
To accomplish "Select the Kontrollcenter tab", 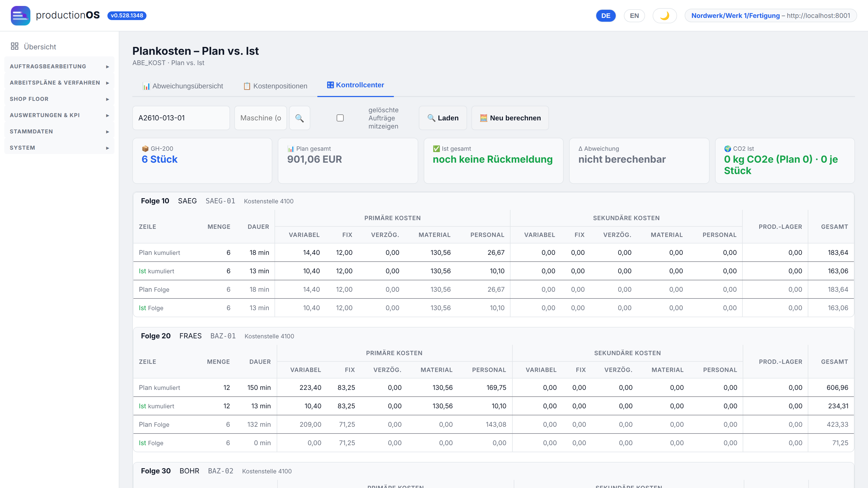I will 356,85.
